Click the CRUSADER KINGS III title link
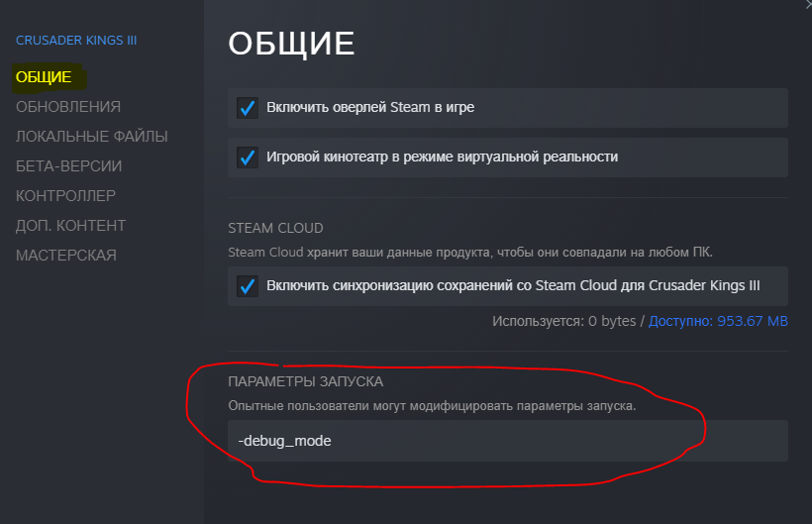 pyautogui.click(x=76, y=41)
